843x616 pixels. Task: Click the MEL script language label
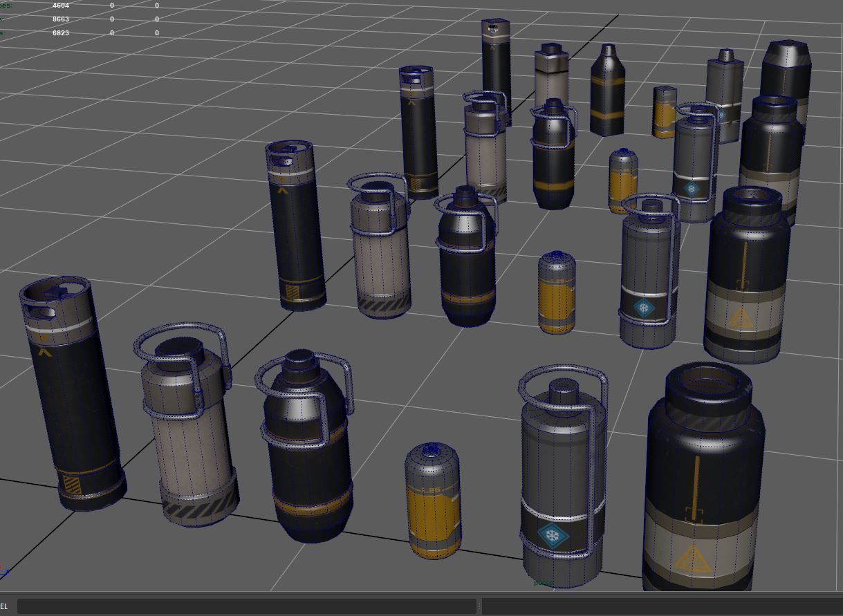tap(3, 606)
